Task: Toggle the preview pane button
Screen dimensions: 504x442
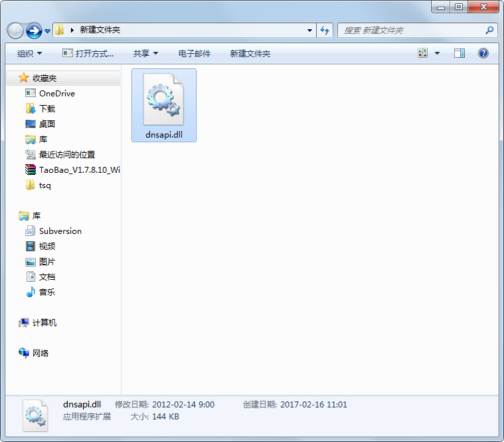Action: pos(459,53)
